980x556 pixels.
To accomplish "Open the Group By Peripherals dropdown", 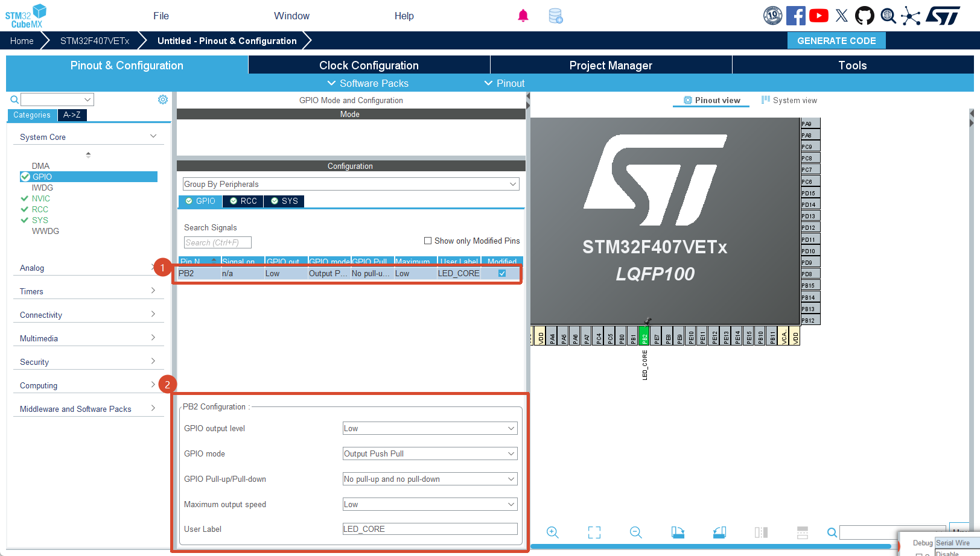I will click(351, 185).
